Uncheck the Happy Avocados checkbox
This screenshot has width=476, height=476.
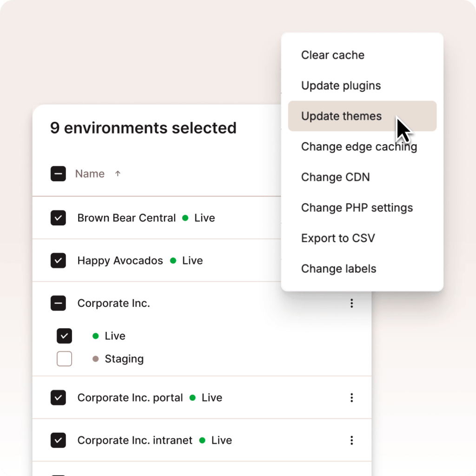pos(58,261)
